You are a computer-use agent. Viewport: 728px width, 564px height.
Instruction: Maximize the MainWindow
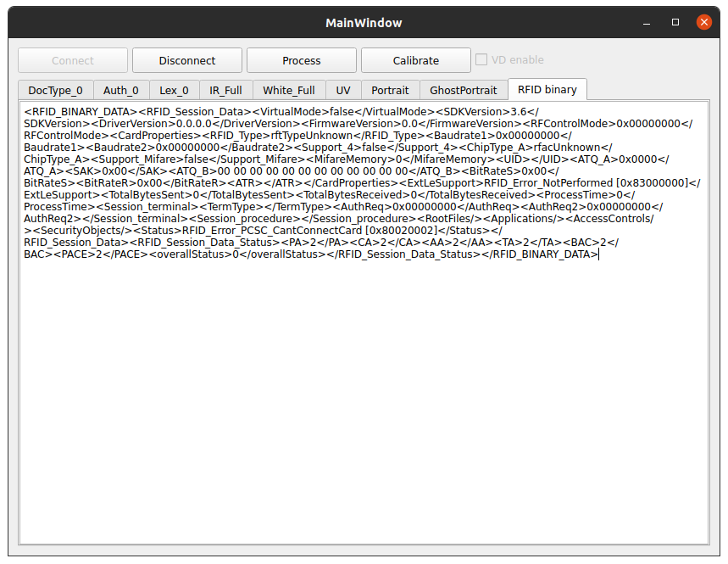click(675, 22)
